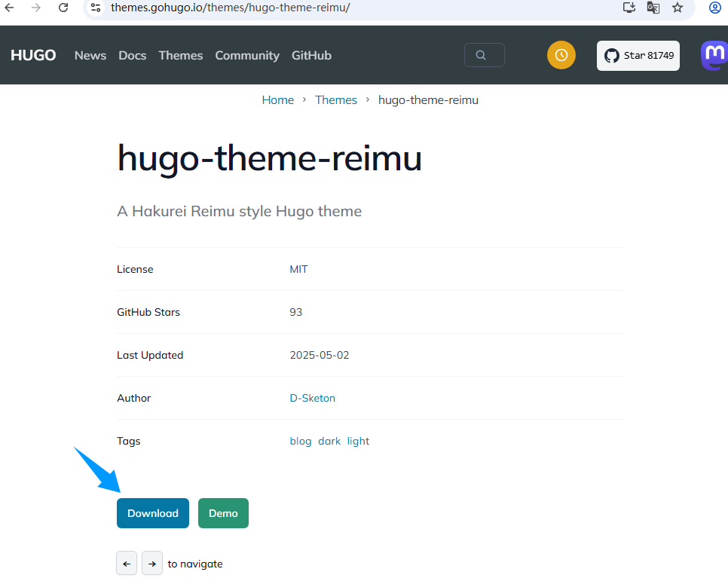
Task: Reload the current page
Action: (x=63, y=8)
